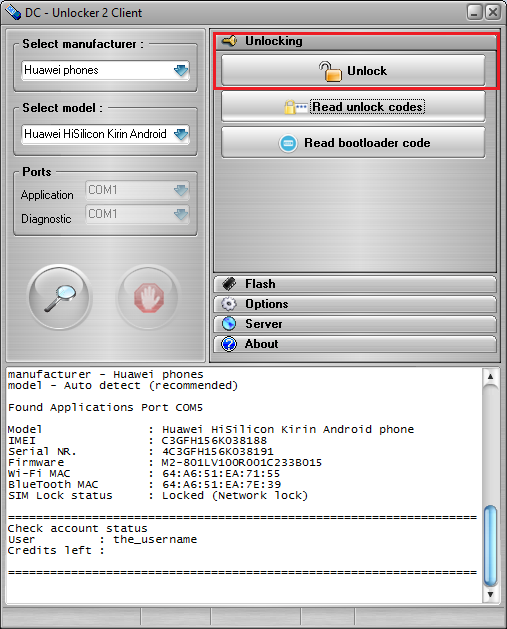Click the magnifying glass detect button
This screenshot has width=507, height=629.
pos(60,297)
